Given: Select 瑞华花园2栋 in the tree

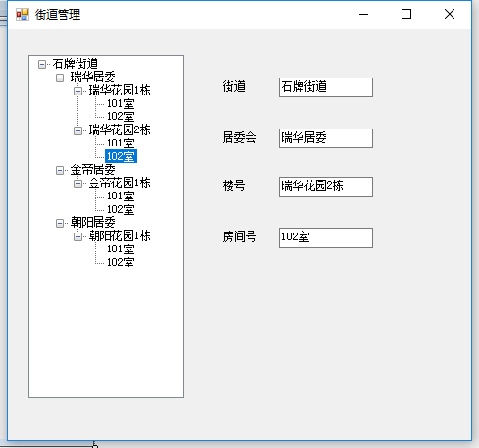Looking at the screenshot, I should tap(119, 129).
